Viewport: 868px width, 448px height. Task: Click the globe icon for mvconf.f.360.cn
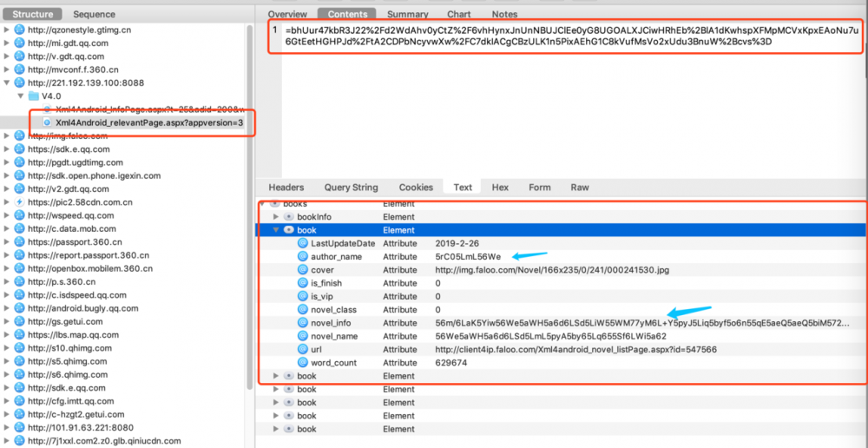click(20, 69)
